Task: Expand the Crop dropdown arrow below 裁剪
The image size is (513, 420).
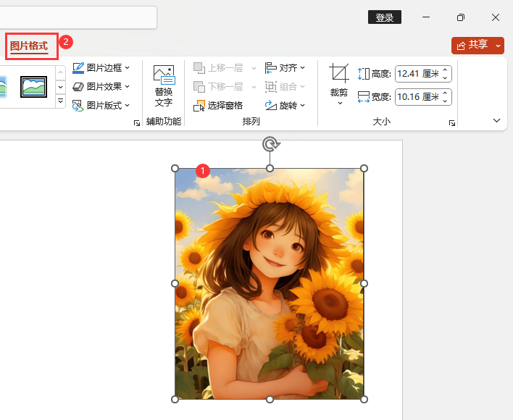Action: click(338, 104)
